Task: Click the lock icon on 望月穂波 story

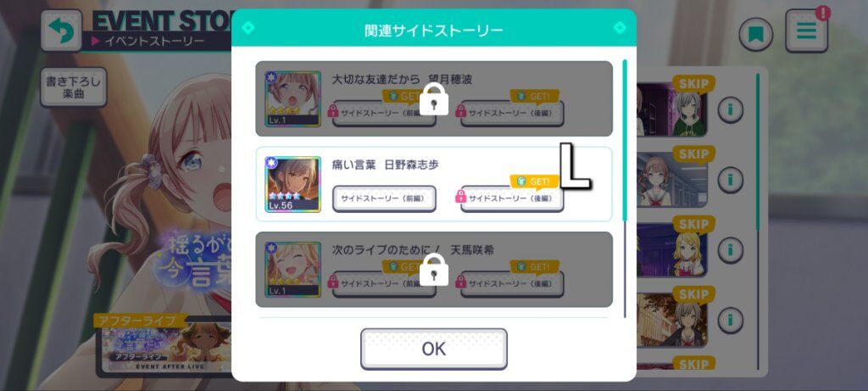Action: (x=434, y=99)
